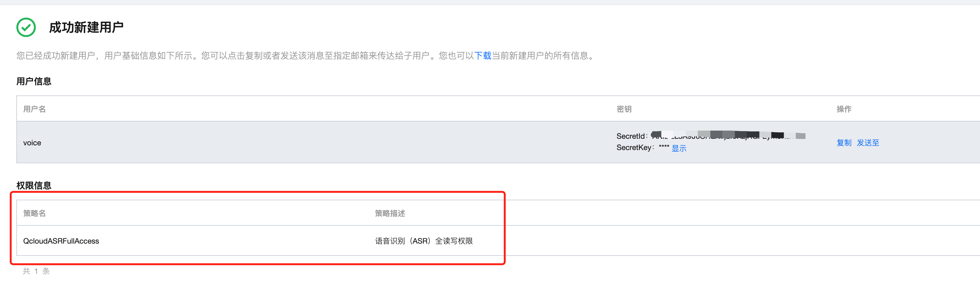The height and width of the screenshot is (302, 980).
Task: Click the 密钥 column header
Action: [624, 109]
